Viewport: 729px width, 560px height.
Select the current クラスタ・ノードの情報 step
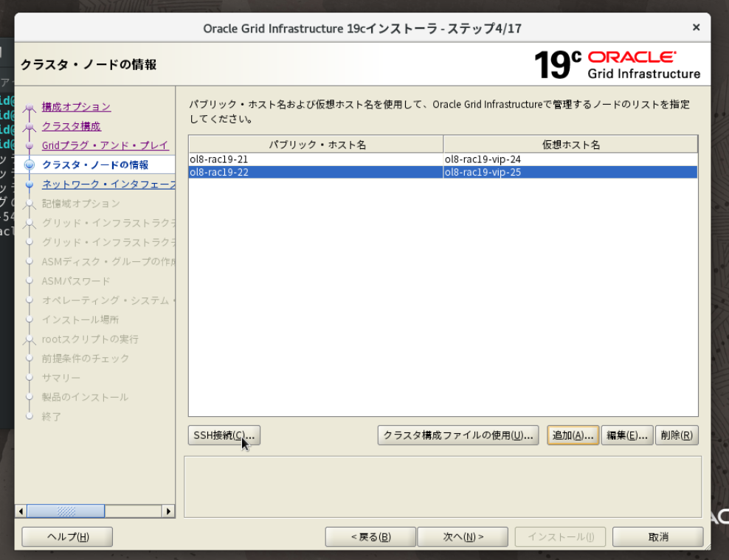coord(95,165)
